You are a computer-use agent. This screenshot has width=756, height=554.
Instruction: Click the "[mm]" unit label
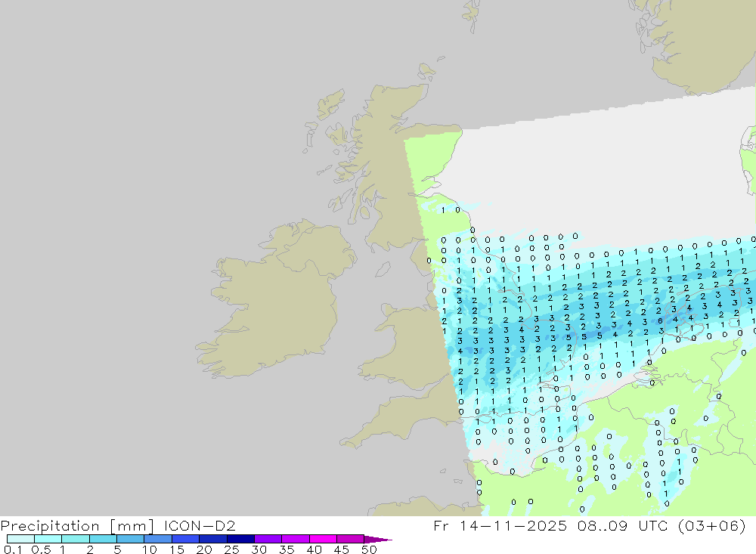coord(132,526)
